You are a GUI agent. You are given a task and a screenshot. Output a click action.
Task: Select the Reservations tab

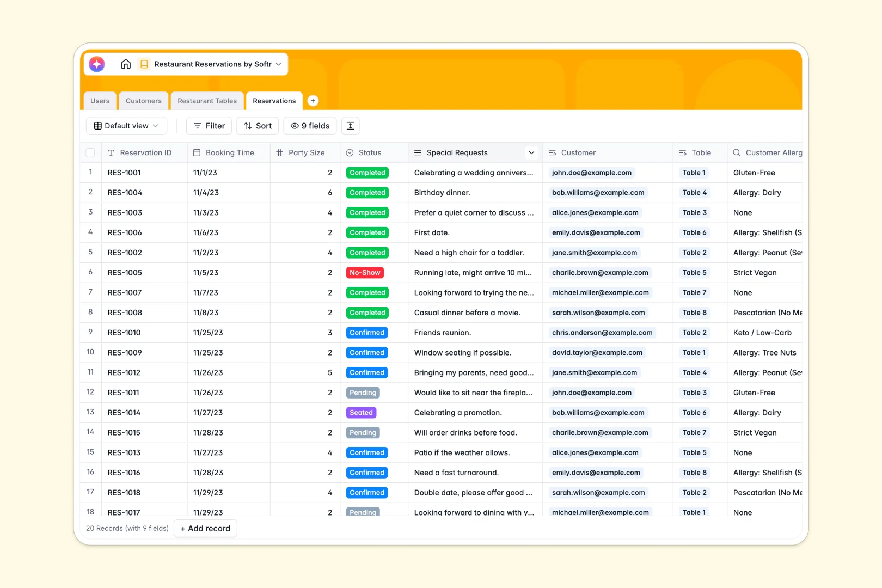click(274, 101)
